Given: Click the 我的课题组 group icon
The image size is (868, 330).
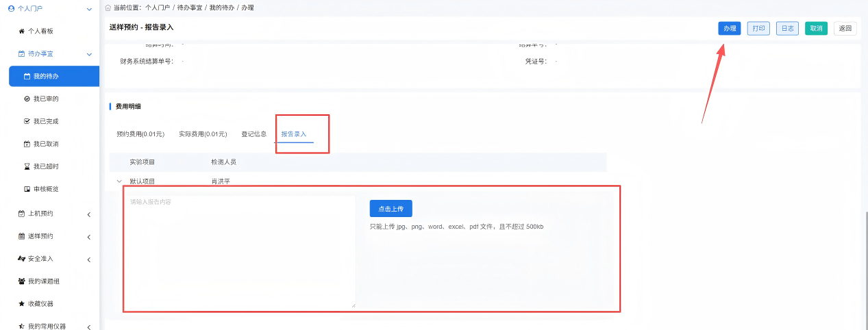Looking at the screenshot, I should coord(21,281).
